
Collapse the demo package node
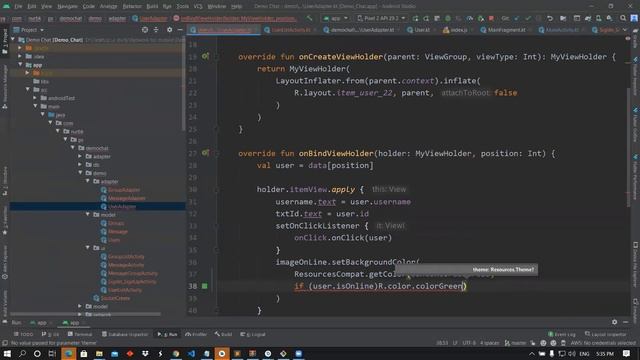coord(80,173)
